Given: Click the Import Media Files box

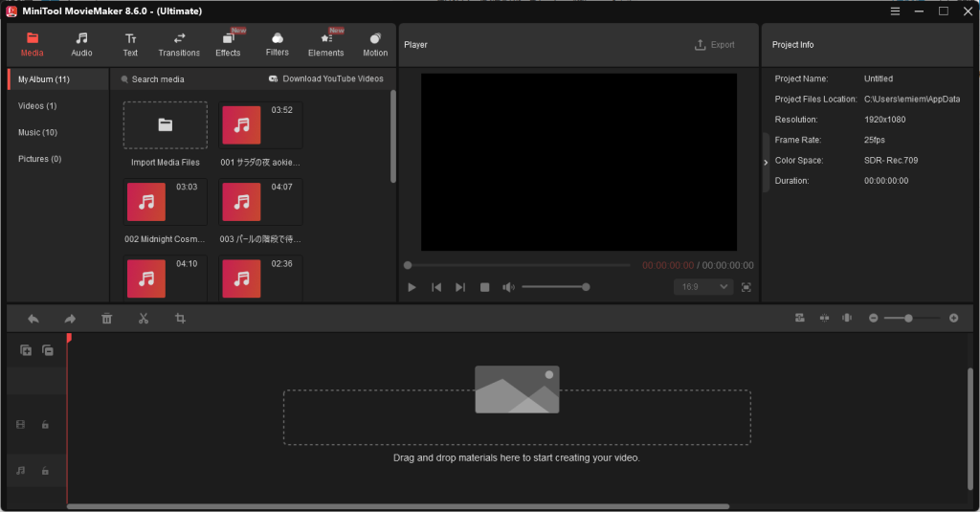Looking at the screenshot, I should pos(165,125).
